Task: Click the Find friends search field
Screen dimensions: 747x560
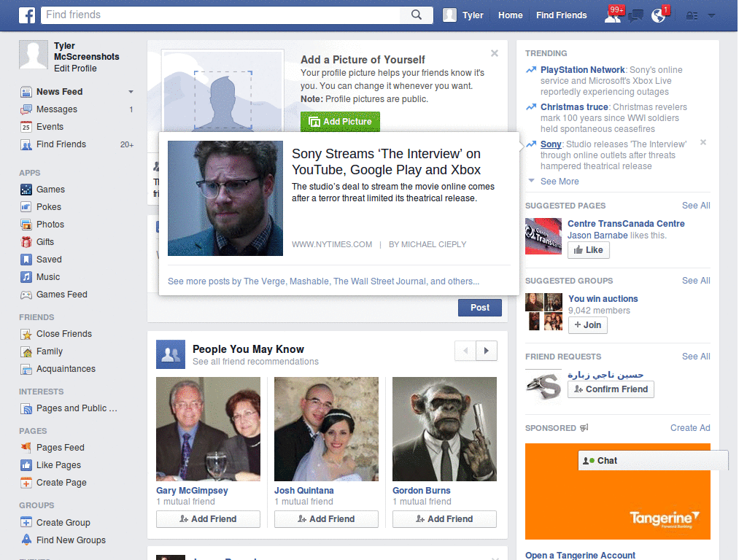Action: [222, 15]
